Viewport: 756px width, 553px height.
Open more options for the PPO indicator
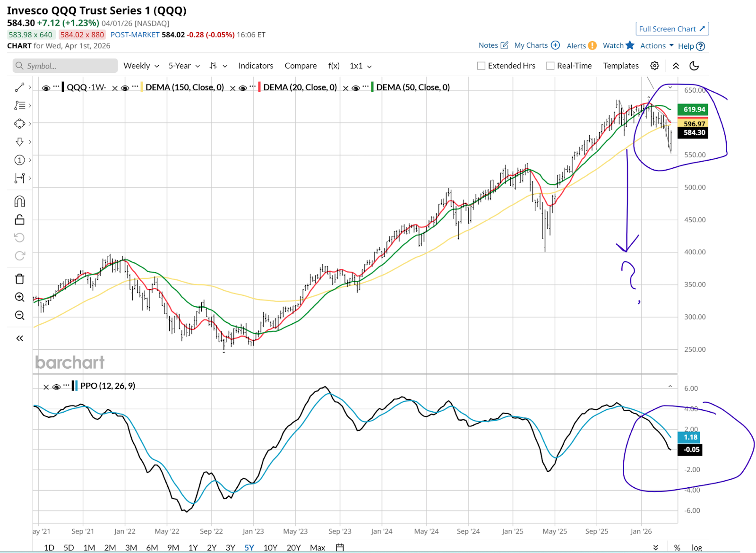point(67,385)
